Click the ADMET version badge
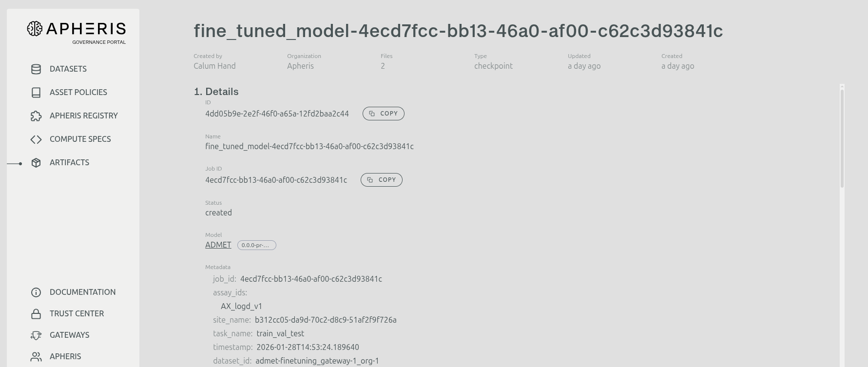This screenshot has width=868, height=367. tap(256, 245)
